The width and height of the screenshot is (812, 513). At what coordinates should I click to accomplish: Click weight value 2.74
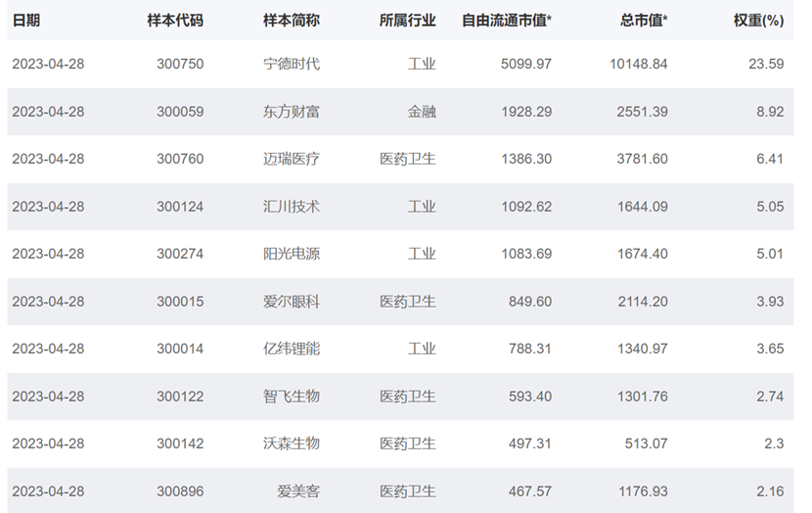coord(770,396)
